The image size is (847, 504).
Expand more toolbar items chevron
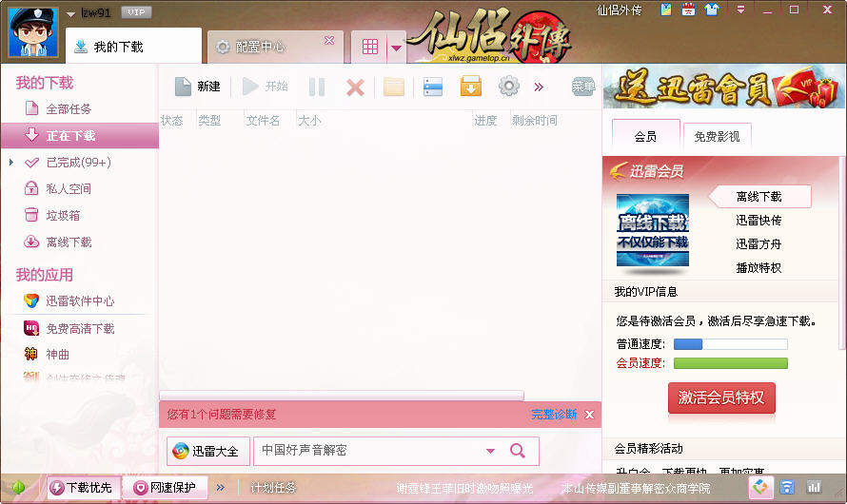[539, 87]
